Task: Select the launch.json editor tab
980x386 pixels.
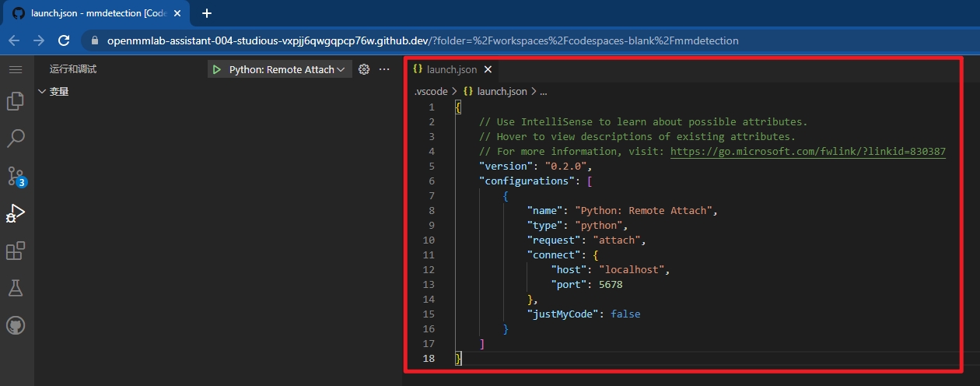Action: tap(451, 69)
